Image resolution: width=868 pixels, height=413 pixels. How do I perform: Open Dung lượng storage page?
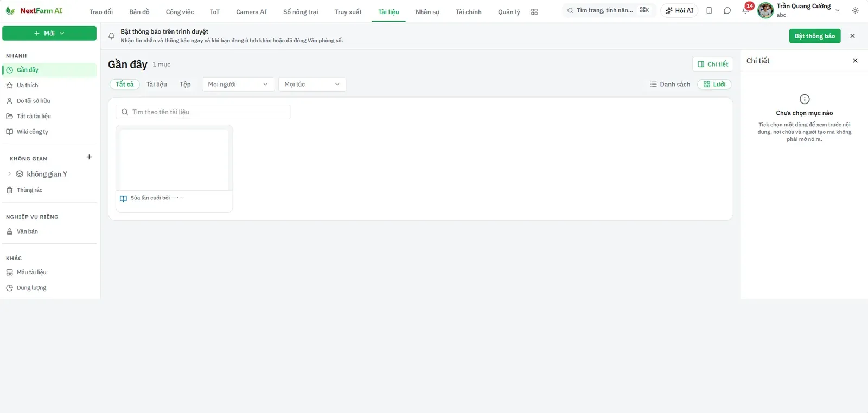coord(49,288)
